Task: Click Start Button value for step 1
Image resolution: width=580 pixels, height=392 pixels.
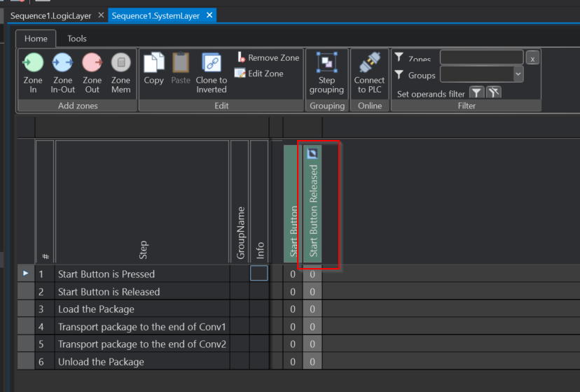Action: [x=293, y=274]
